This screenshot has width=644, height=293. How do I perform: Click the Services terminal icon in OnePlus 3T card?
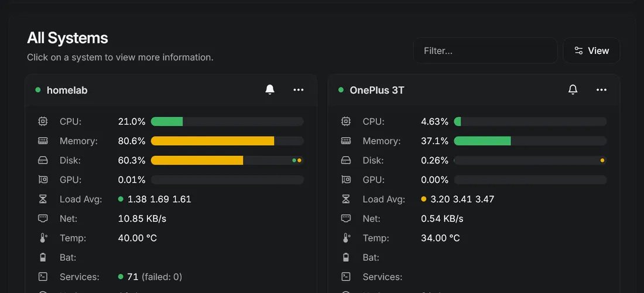[x=346, y=277]
